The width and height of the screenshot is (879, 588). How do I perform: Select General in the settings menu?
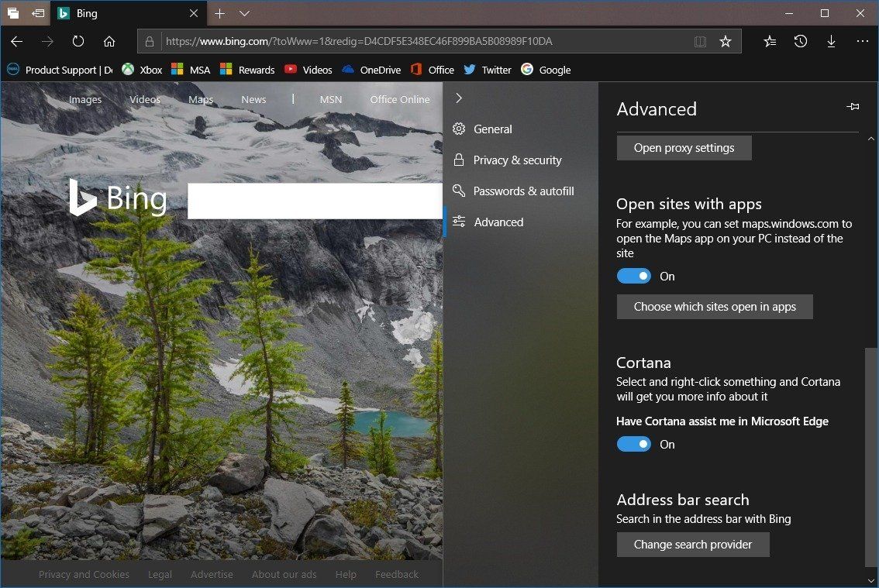[492, 129]
